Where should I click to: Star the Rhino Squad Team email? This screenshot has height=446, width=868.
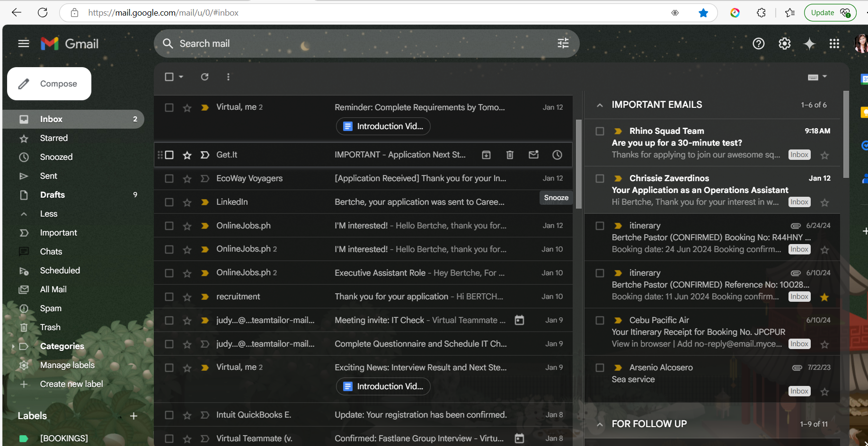[x=824, y=155]
